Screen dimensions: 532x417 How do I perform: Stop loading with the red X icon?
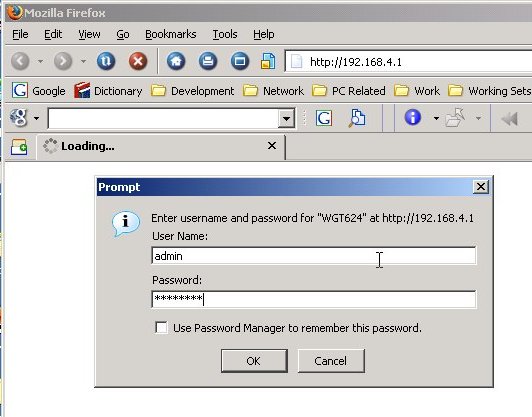(x=138, y=61)
